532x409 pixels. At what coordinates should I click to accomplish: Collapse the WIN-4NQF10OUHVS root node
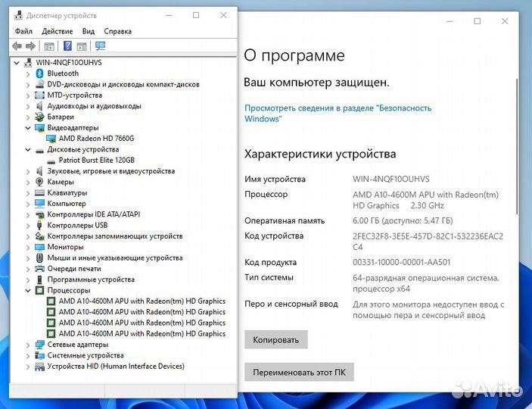[x=17, y=63]
